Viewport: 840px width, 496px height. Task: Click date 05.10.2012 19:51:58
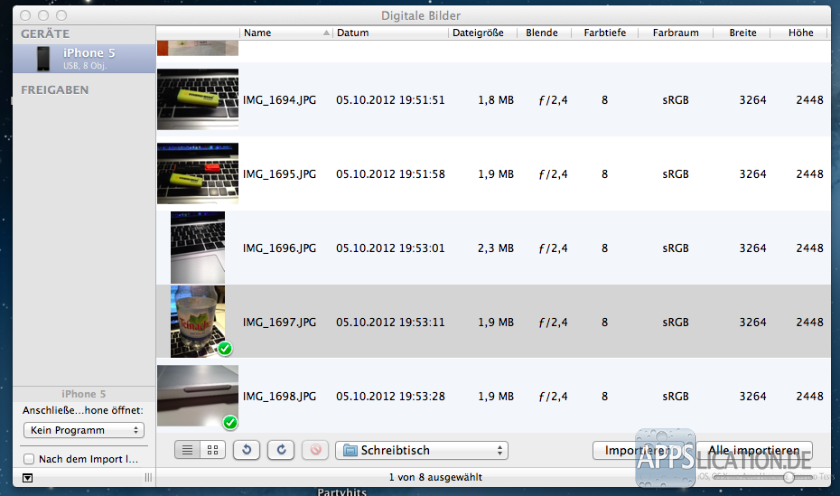pos(391,174)
